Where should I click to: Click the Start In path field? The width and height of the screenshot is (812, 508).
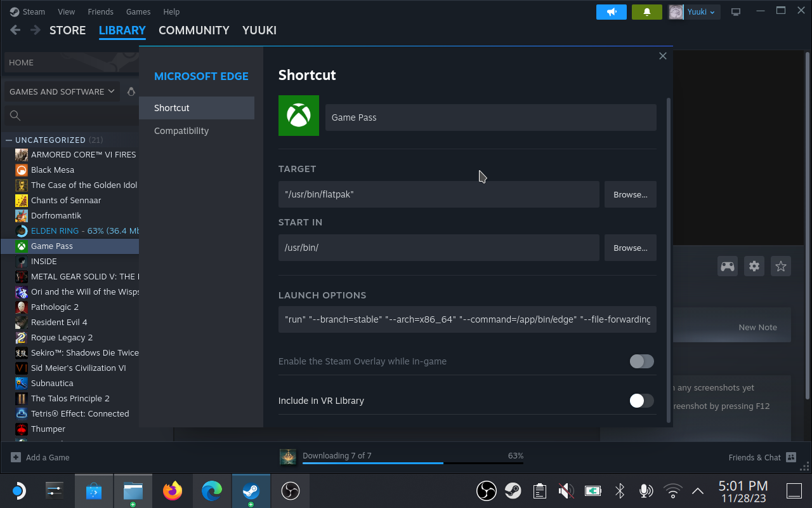439,248
